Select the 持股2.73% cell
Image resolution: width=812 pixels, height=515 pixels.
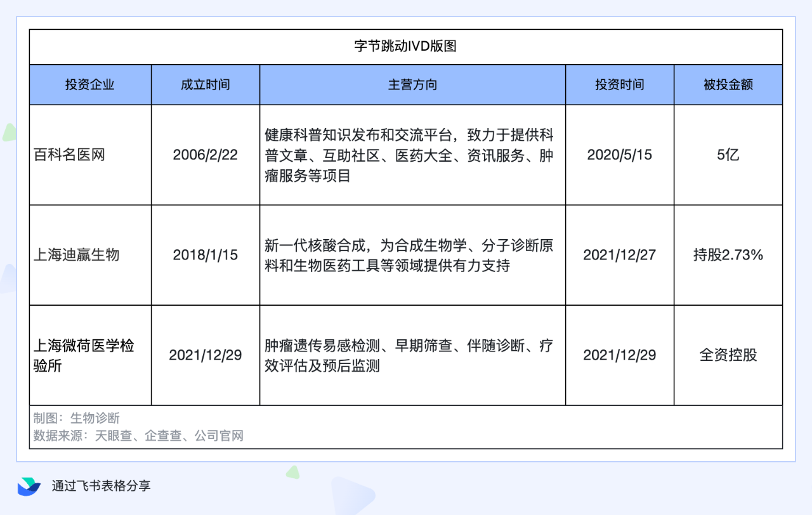point(728,255)
